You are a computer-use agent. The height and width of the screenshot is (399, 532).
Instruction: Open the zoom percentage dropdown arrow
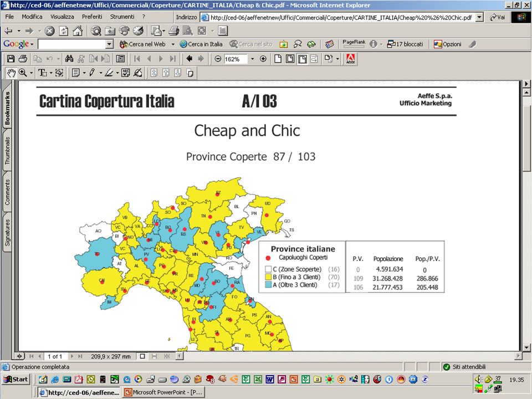click(x=252, y=59)
